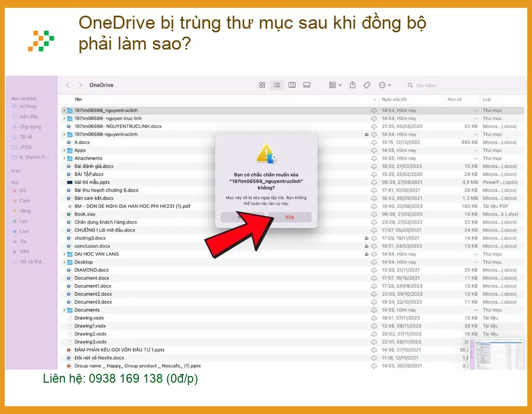532x414 pixels.
Task: Click the Tìm kiếm search field
Action: [464, 86]
